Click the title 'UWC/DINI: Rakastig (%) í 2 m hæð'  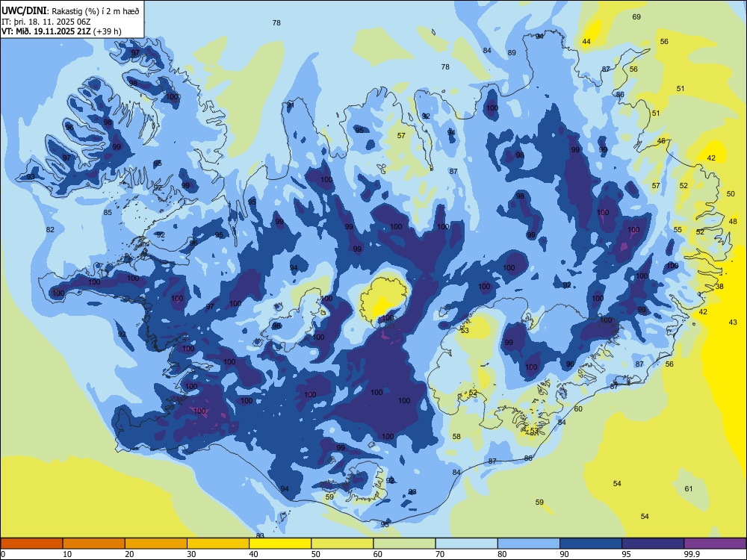[x=70, y=11]
